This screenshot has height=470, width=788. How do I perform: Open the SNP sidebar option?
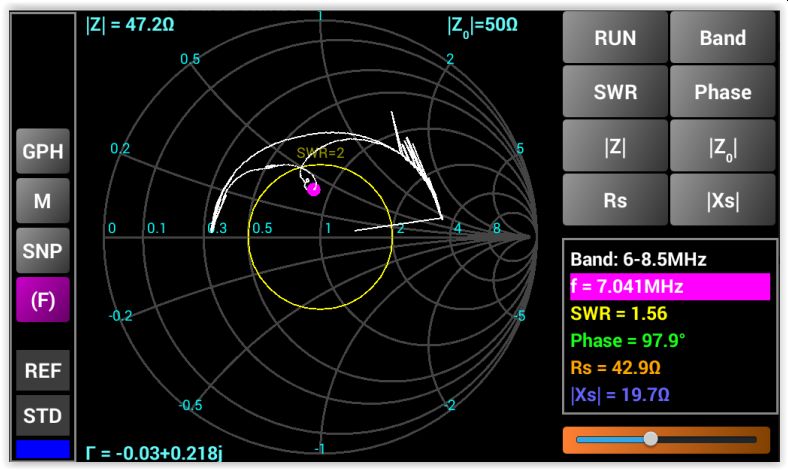(43, 250)
